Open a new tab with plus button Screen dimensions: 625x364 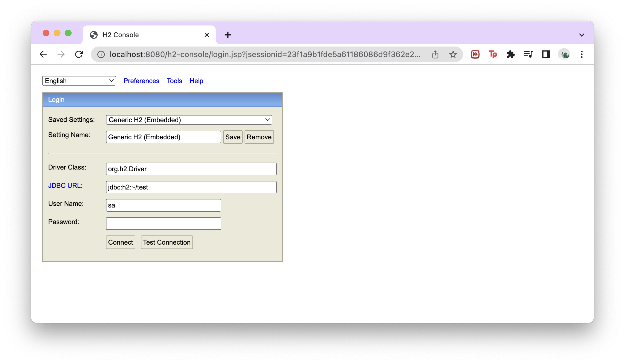click(x=228, y=35)
